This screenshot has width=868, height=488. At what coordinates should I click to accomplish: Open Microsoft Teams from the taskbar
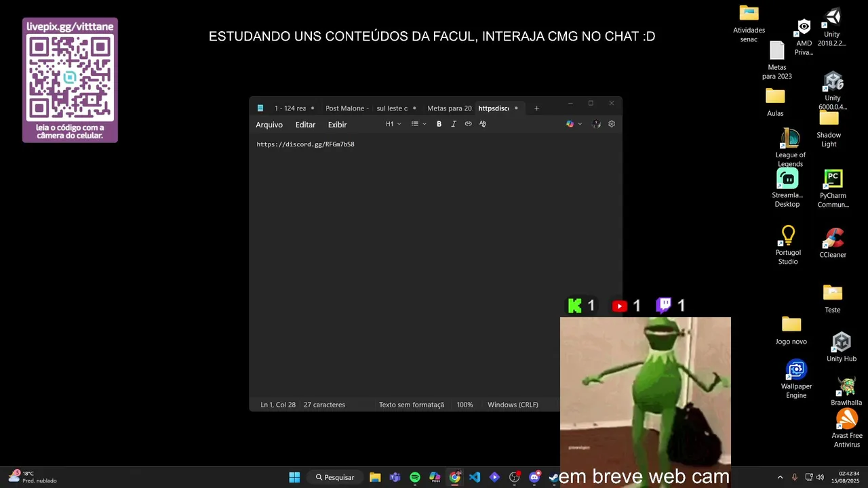395,477
